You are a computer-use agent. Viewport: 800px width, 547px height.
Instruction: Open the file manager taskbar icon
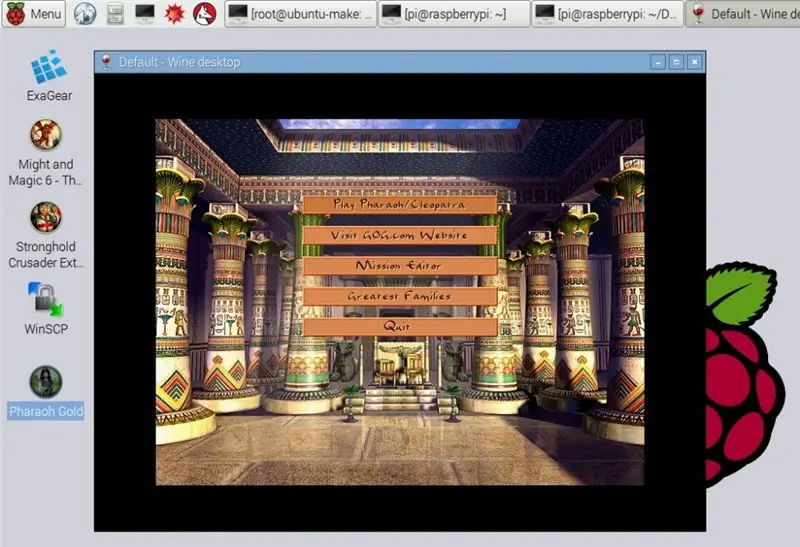[115, 14]
